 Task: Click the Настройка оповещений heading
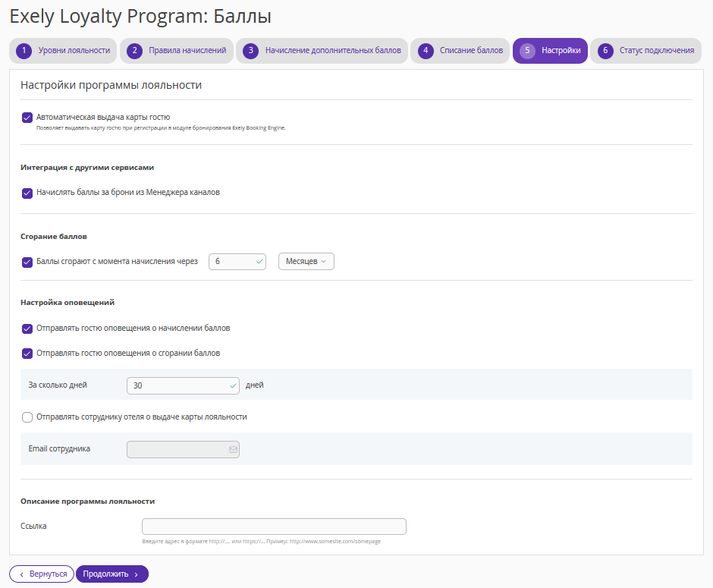tap(68, 303)
